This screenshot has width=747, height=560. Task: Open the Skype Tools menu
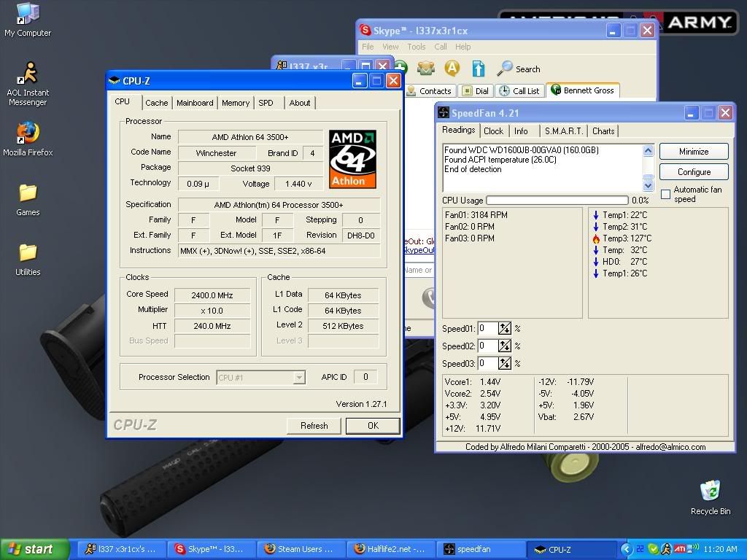tap(416, 47)
